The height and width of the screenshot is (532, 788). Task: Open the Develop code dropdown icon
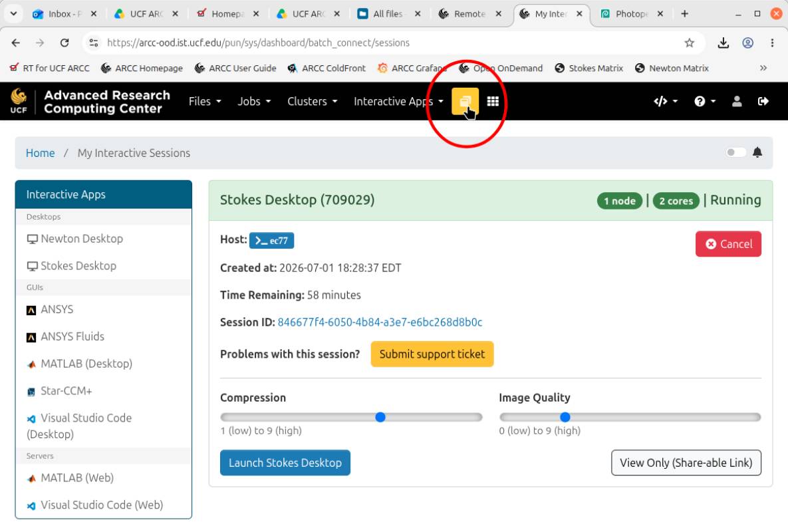(666, 101)
